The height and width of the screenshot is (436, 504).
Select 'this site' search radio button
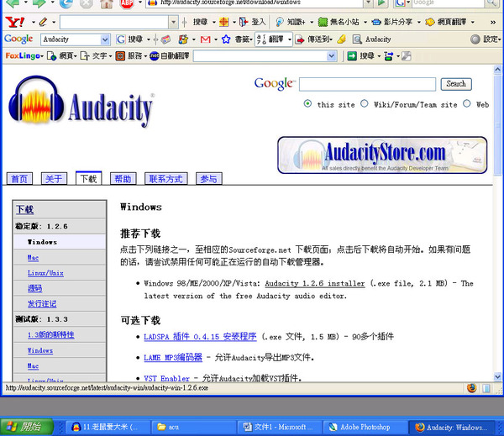pyautogui.click(x=307, y=103)
